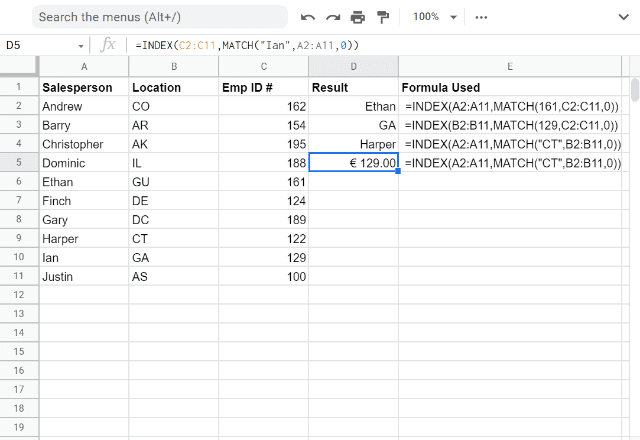The image size is (640, 440).
Task: Expand the Name box dropdown arrow
Action: click(x=81, y=46)
